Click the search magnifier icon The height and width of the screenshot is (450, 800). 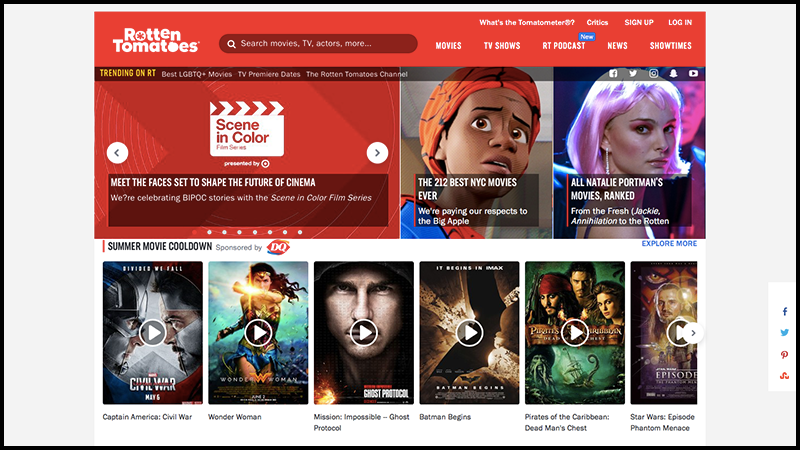pyautogui.click(x=231, y=44)
